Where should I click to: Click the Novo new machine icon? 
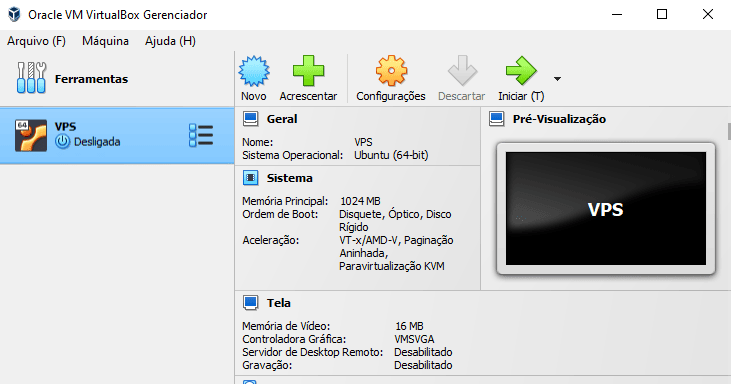coord(254,71)
